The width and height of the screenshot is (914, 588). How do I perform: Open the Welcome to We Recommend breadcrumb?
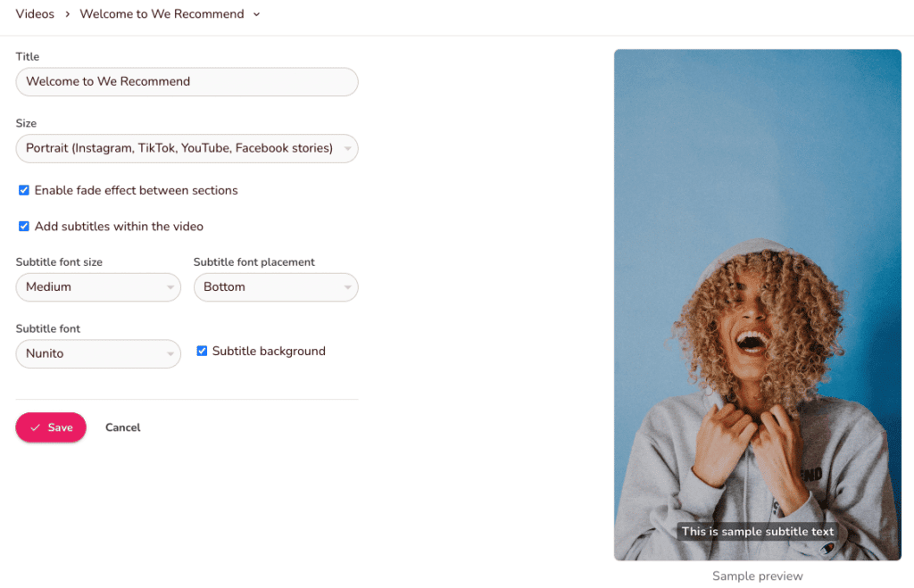pos(162,14)
